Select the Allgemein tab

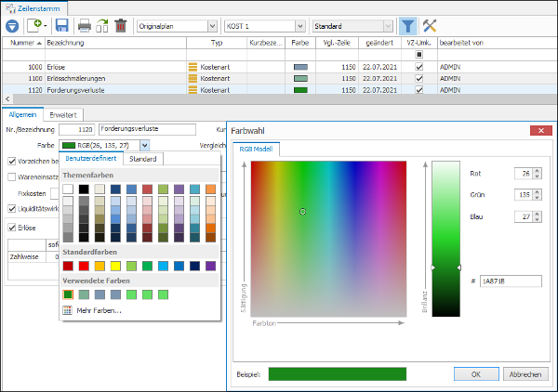tap(22, 114)
